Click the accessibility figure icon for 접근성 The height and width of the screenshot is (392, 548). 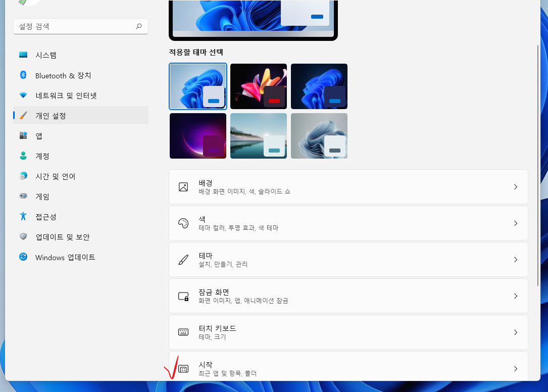click(23, 216)
